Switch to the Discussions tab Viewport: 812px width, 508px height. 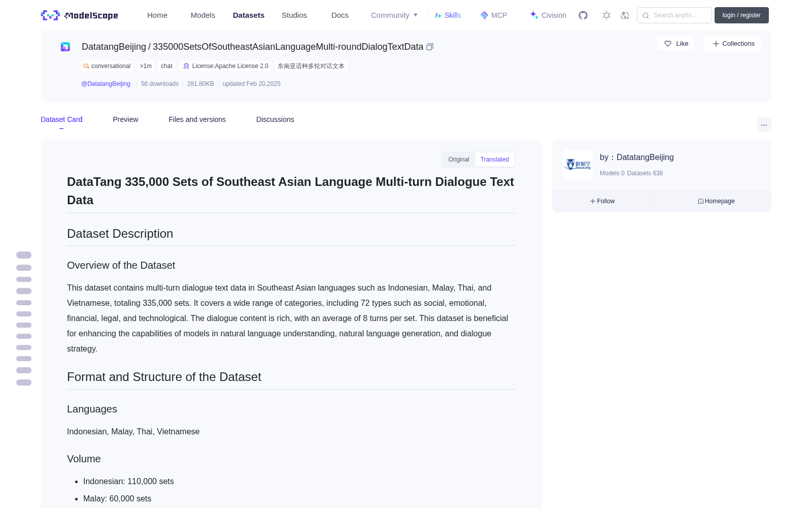coord(275,119)
